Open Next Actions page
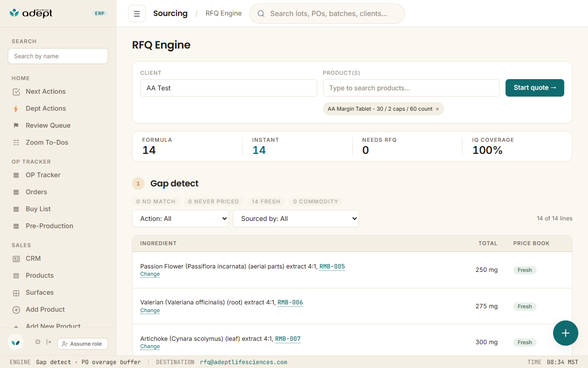 (46, 91)
